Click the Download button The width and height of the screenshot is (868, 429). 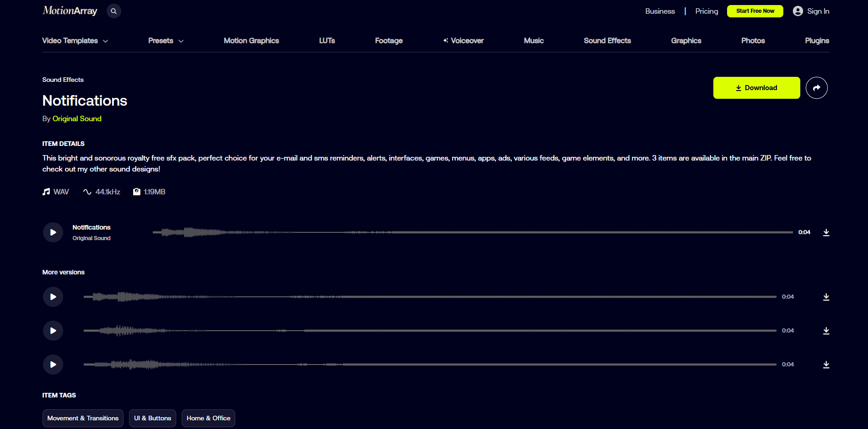(x=756, y=87)
